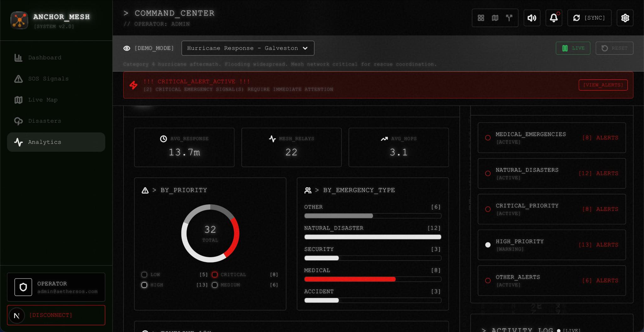Click the AVG_HOPS trending arrow icon
The height and width of the screenshot is (332, 644).
pos(384,139)
